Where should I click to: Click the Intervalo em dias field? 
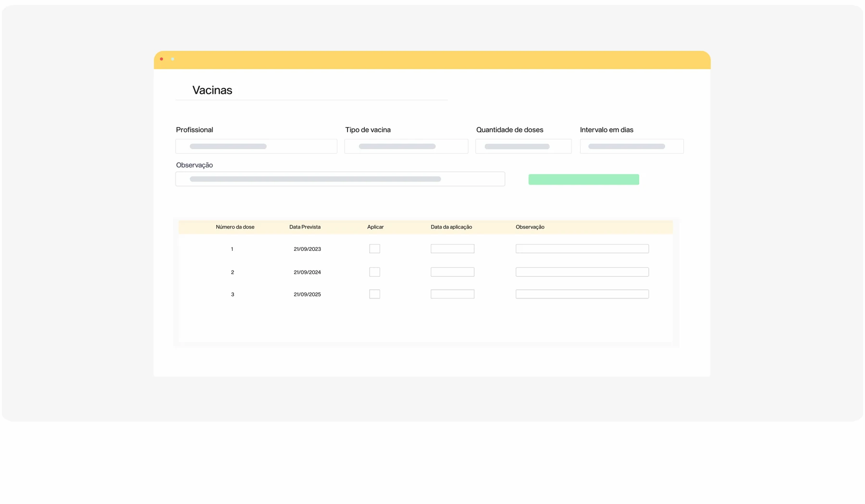(631, 146)
